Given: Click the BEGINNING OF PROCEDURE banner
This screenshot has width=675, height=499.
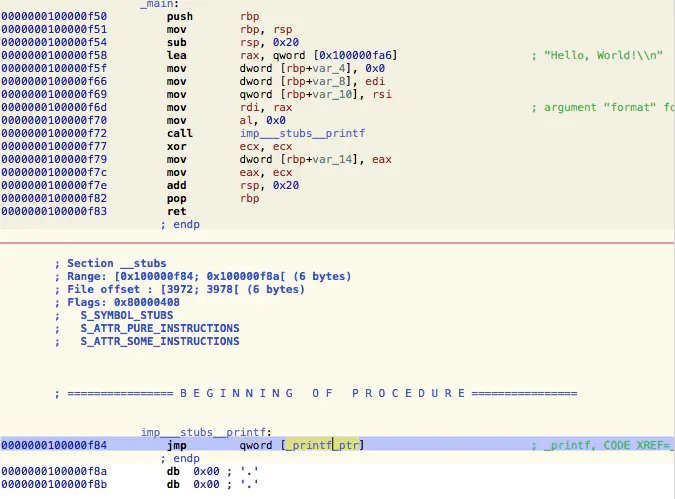Looking at the screenshot, I should [x=316, y=394].
